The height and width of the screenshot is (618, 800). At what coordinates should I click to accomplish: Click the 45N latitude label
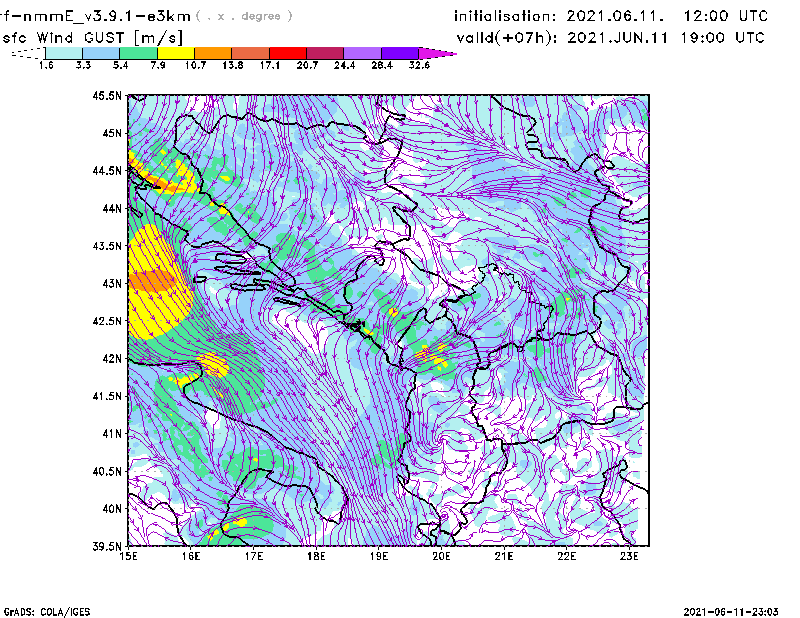tap(112, 133)
